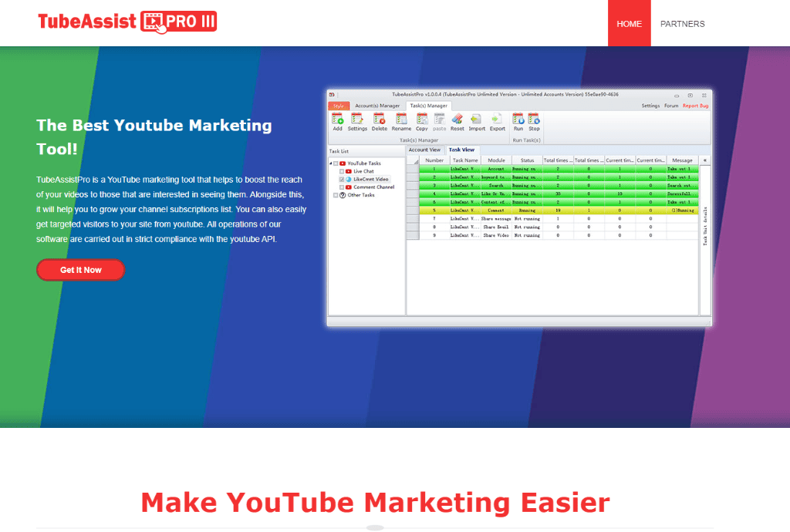This screenshot has height=532, width=790.
Task: Click the app icon in window title bar
Action: 332,94
